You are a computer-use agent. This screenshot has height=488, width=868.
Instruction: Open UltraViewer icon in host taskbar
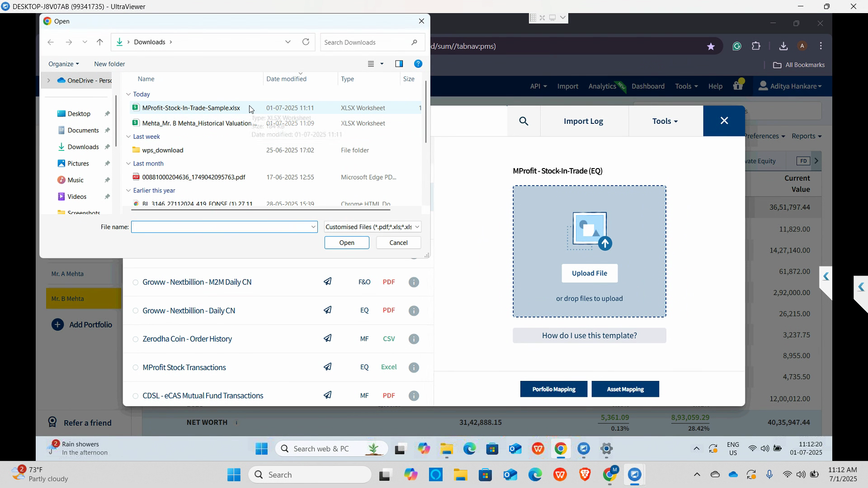pos(635,475)
